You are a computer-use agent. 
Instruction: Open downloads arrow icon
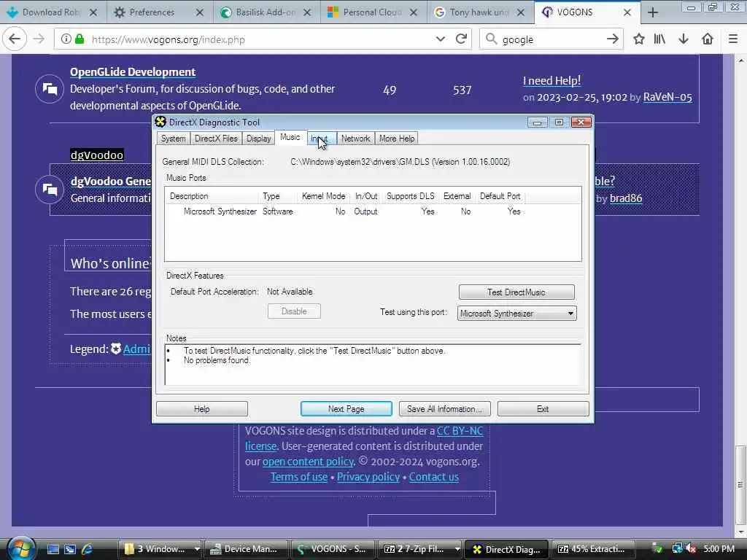coord(684,39)
